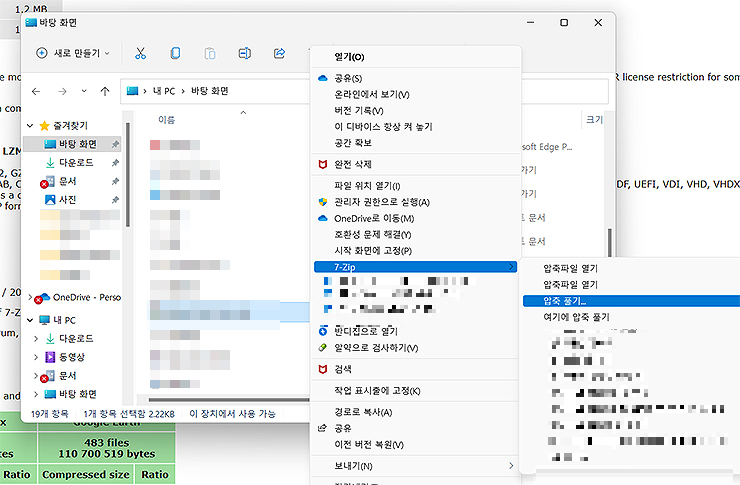
Task: Sort by the 이름 column header
Action: click(x=166, y=120)
